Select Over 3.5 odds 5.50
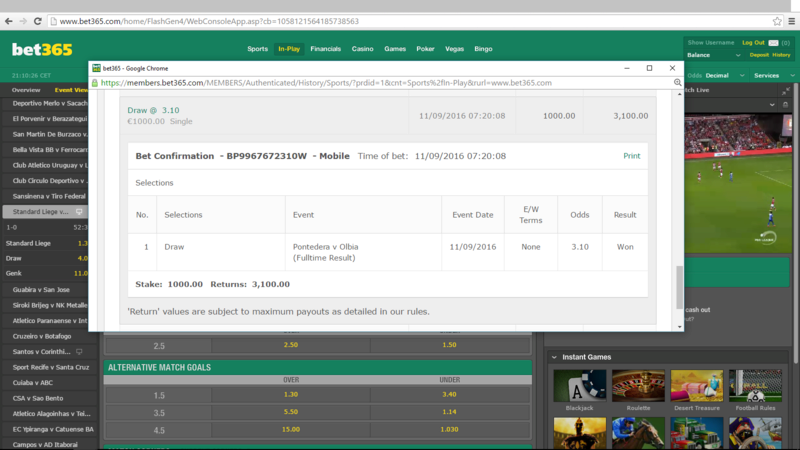 (x=291, y=412)
